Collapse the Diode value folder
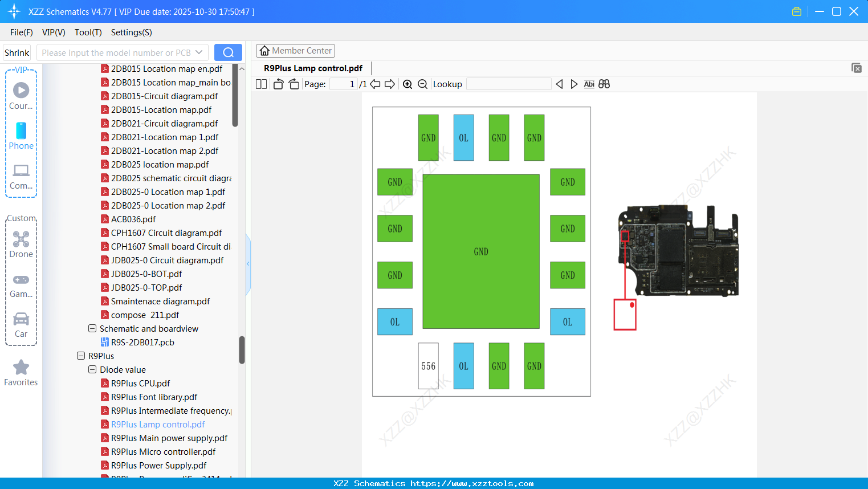Image resolution: width=868 pixels, height=489 pixels. click(x=92, y=370)
